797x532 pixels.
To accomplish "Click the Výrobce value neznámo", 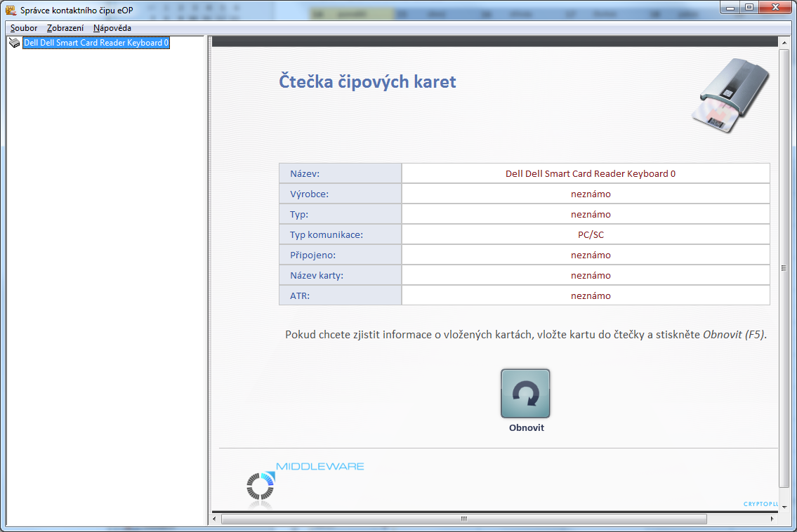I will pyautogui.click(x=591, y=194).
